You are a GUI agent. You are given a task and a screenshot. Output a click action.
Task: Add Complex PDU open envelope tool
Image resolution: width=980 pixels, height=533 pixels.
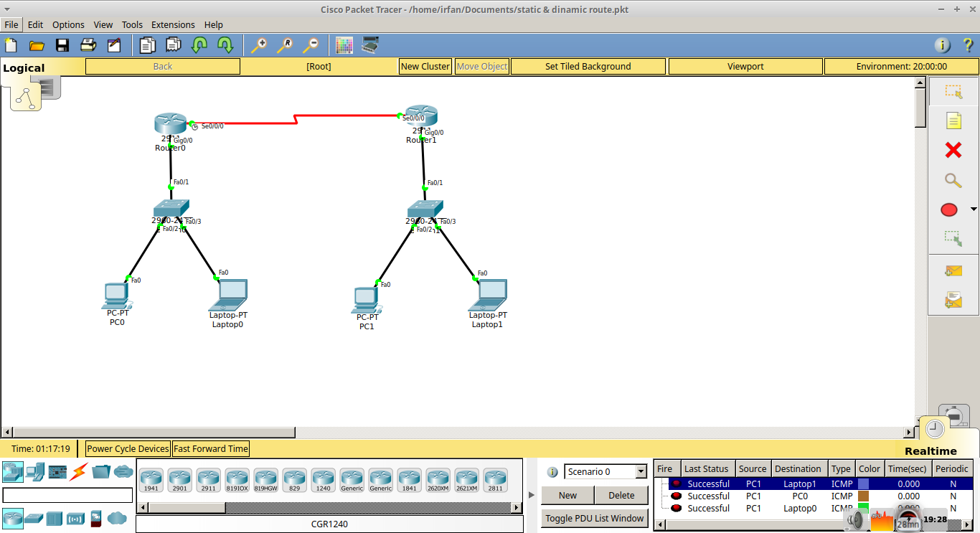(953, 299)
